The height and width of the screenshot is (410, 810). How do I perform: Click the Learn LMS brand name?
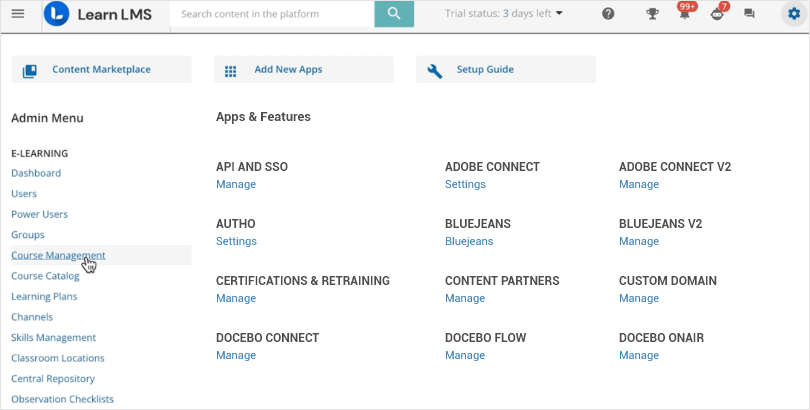pyautogui.click(x=115, y=14)
